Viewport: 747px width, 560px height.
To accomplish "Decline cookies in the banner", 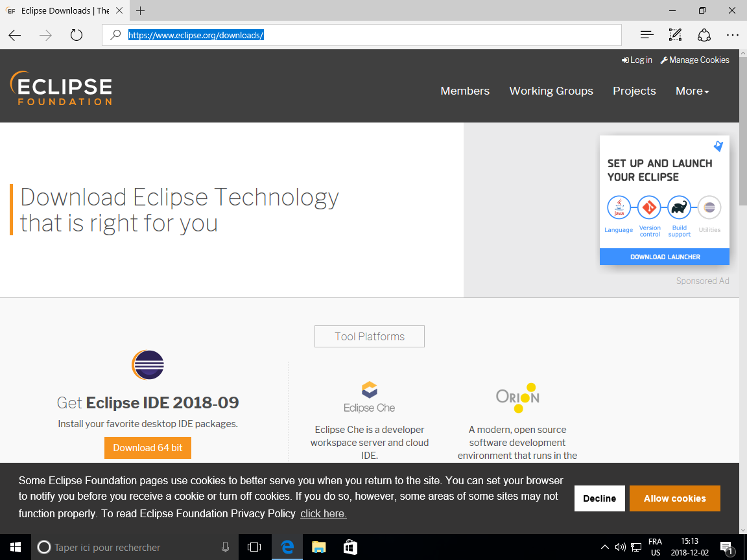I will (599, 498).
